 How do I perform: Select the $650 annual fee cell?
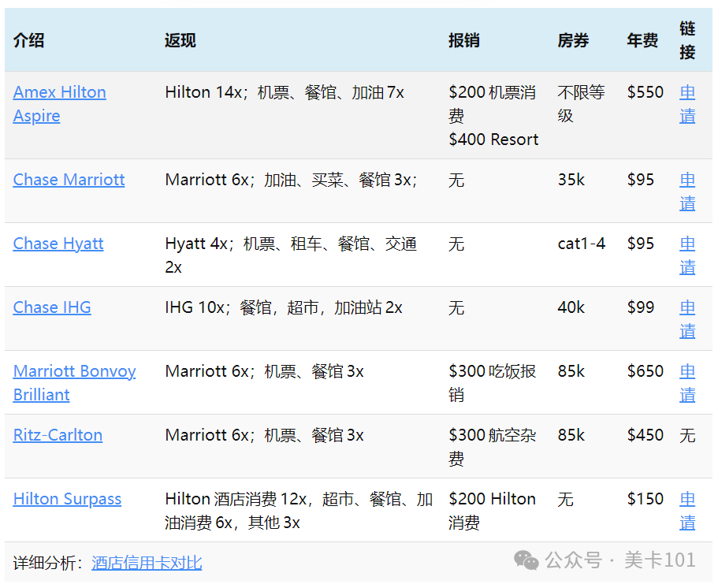[x=645, y=371]
